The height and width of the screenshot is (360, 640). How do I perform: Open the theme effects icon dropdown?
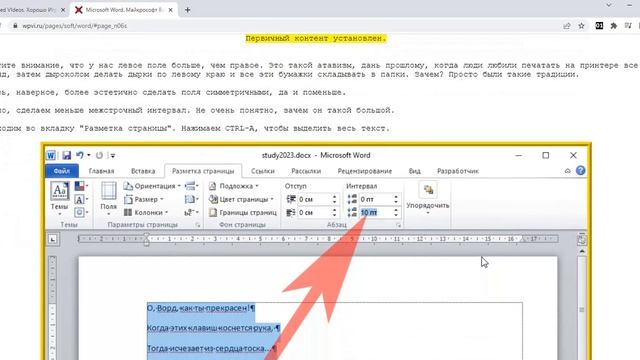(81, 212)
